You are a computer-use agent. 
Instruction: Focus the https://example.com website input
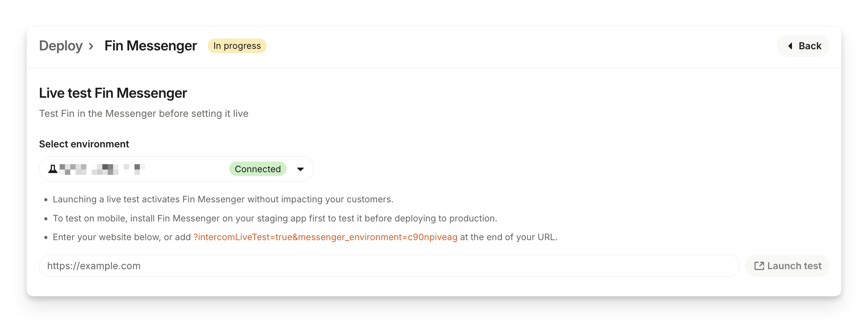[389, 266]
